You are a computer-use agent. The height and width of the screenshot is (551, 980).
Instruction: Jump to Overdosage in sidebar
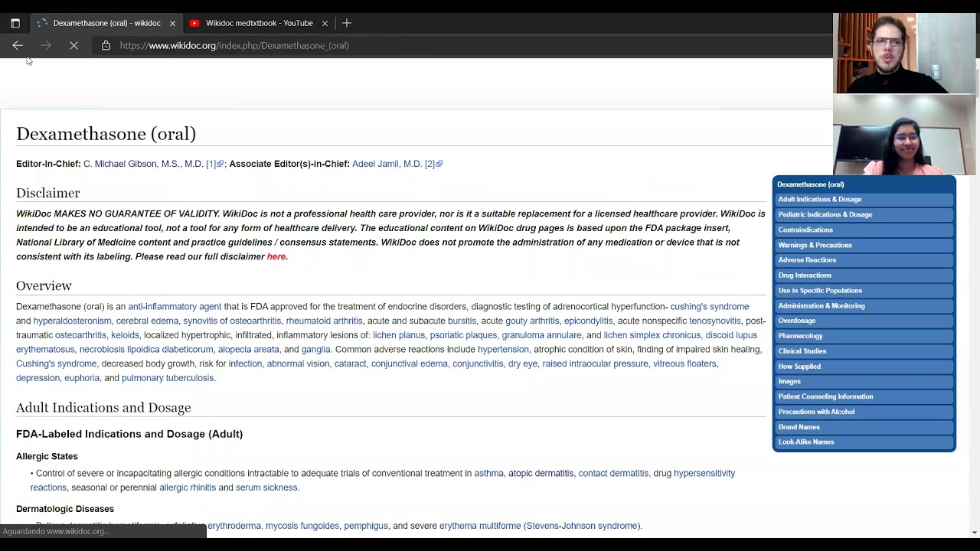864,321
